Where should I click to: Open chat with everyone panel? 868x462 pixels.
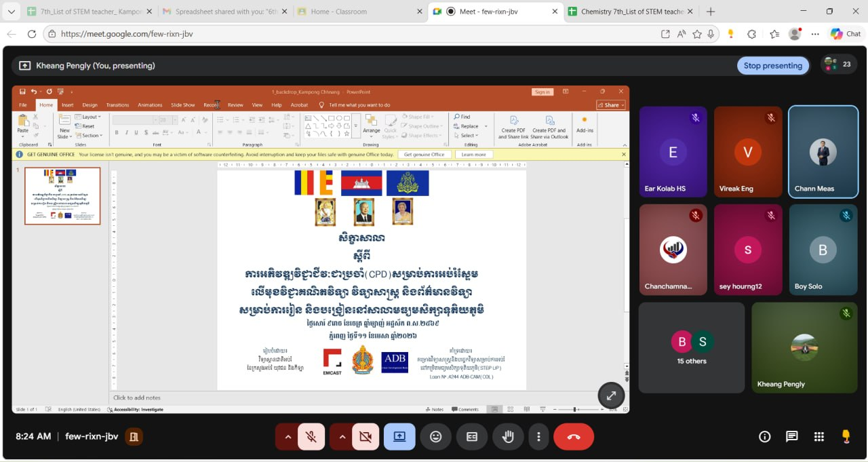click(x=791, y=437)
